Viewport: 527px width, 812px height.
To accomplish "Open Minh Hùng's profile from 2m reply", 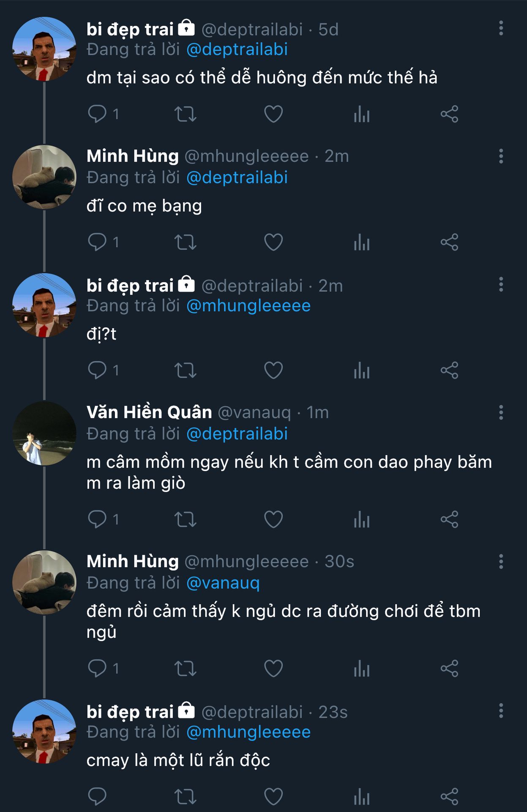I will coord(133,156).
